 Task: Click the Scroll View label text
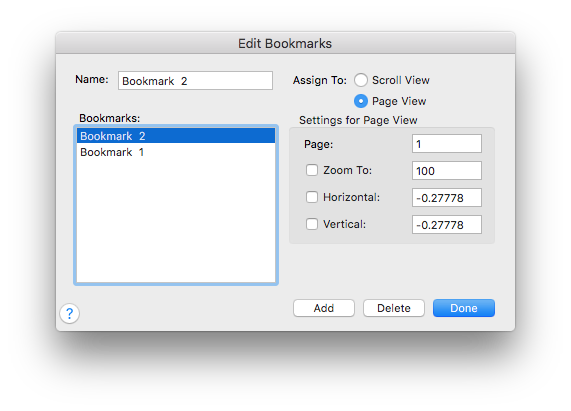(x=401, y=80)
